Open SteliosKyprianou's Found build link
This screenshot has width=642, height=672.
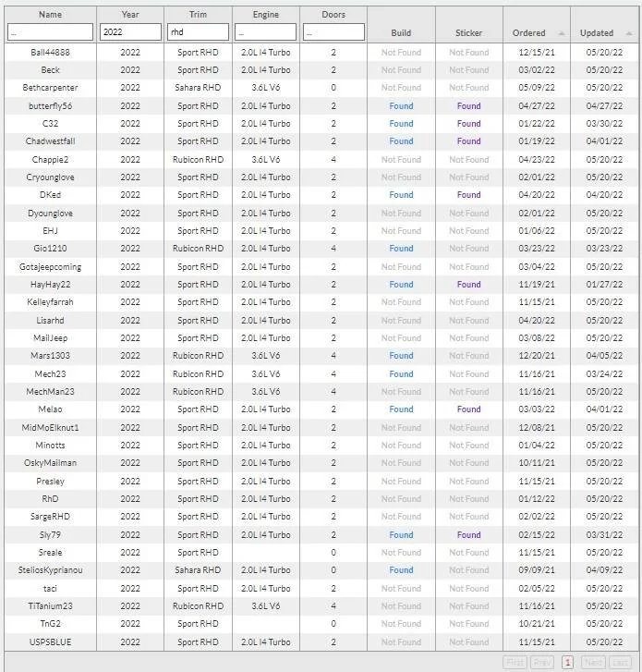[x=401, y=570]
